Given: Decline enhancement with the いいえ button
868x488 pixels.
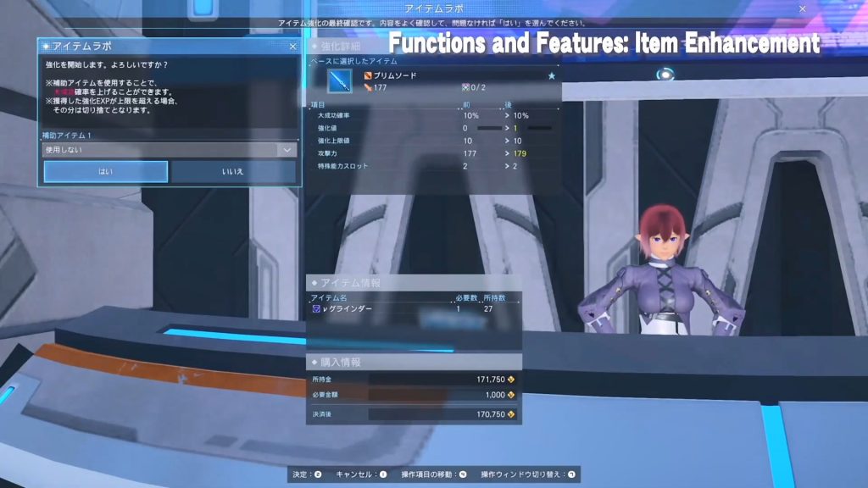Looking at the screenshot, I should 233,171.
